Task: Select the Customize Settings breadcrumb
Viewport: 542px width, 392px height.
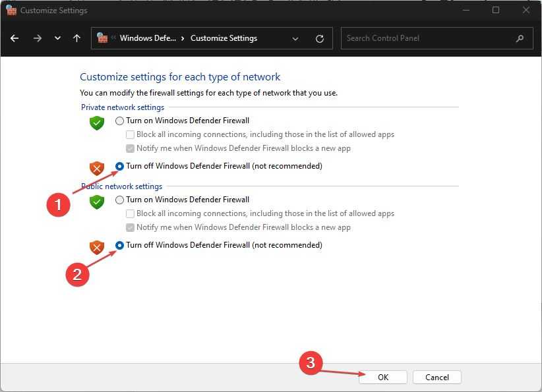Action: click(x=223, y=38)
